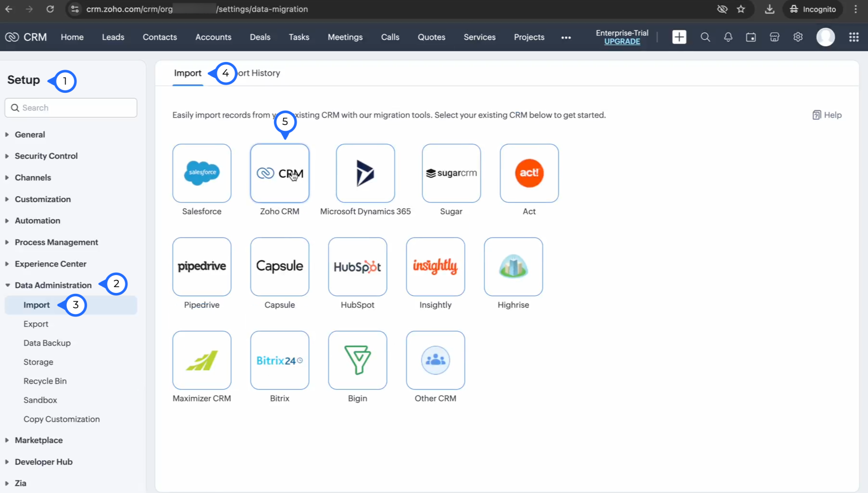868x493 pixels.
Task: Click the Zoho CRM logo in header
Action: click(x=26, y=37)
